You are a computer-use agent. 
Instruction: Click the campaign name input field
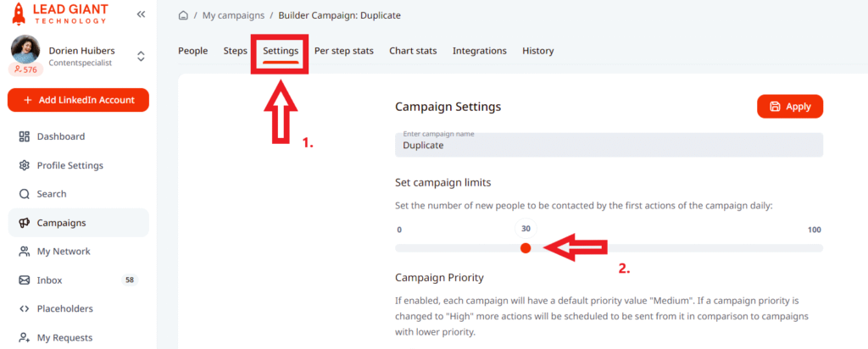[x=609, y=144]
